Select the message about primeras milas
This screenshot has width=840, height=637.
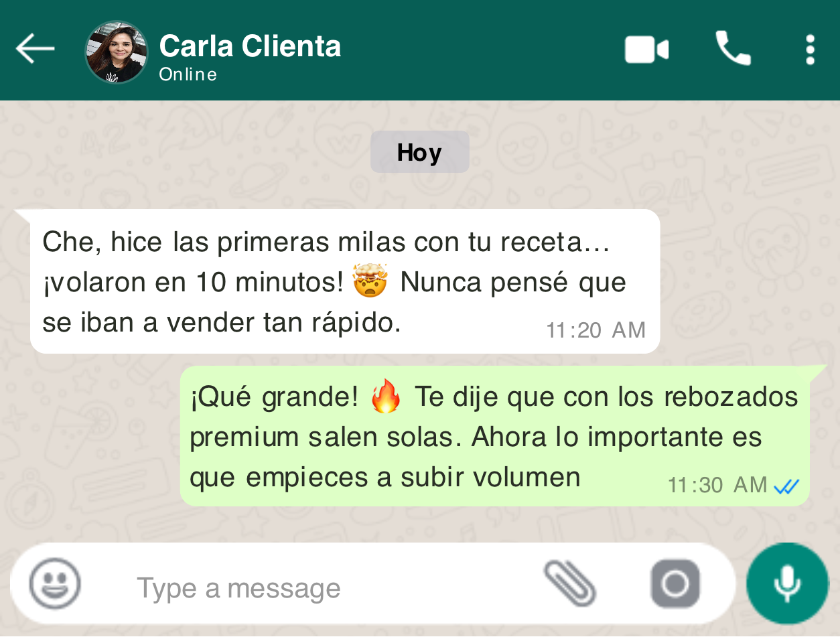[x=345, y=281]
